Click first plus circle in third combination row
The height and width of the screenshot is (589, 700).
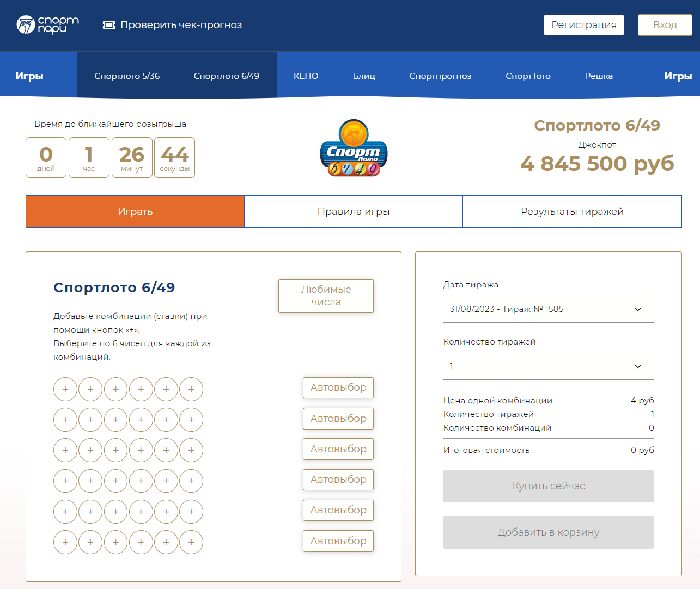[65, 450]
